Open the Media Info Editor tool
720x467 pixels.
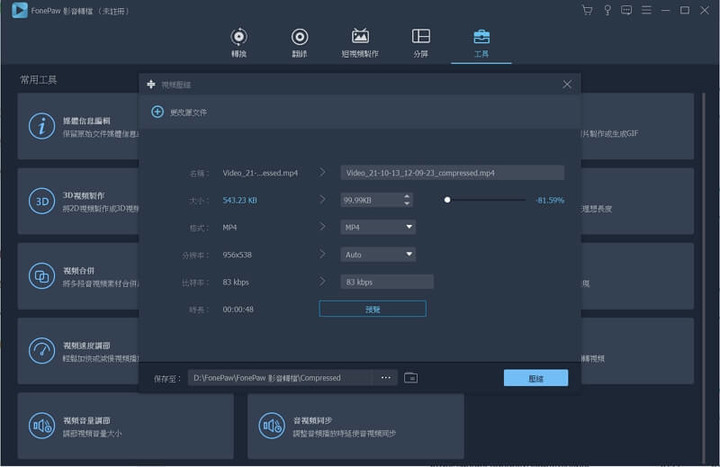point(79,126)
